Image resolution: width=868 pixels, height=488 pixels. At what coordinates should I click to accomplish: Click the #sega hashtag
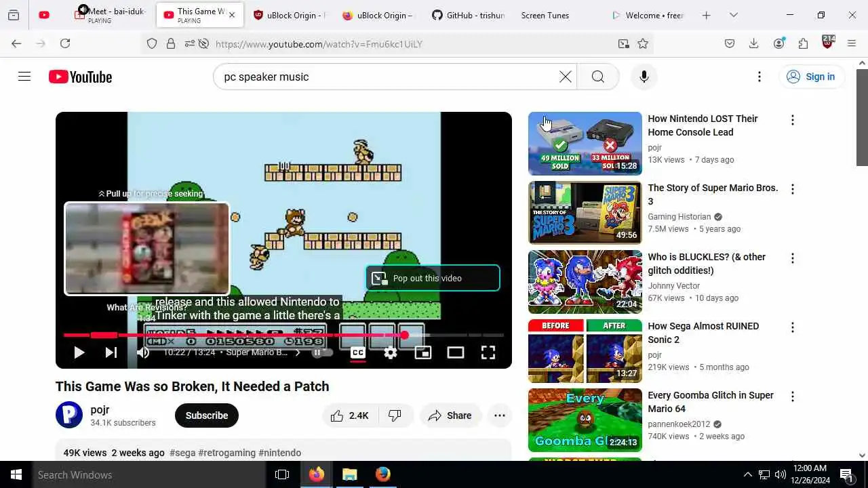pos(182,453)
